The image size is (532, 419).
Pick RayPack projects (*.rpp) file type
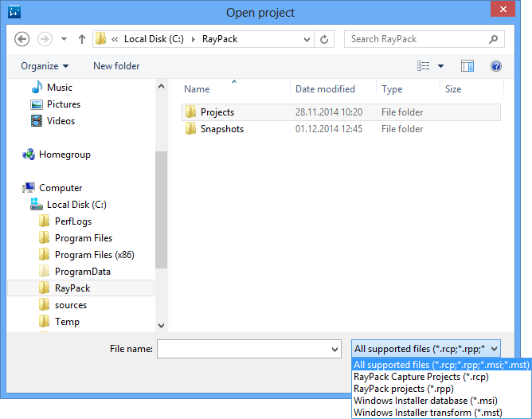(404, 389)
